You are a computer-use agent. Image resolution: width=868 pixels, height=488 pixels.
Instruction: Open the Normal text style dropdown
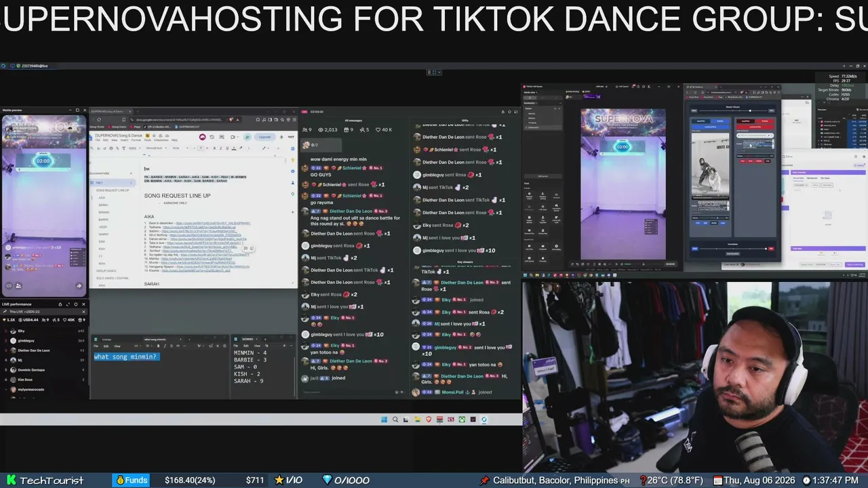click(x=156, y=148)
